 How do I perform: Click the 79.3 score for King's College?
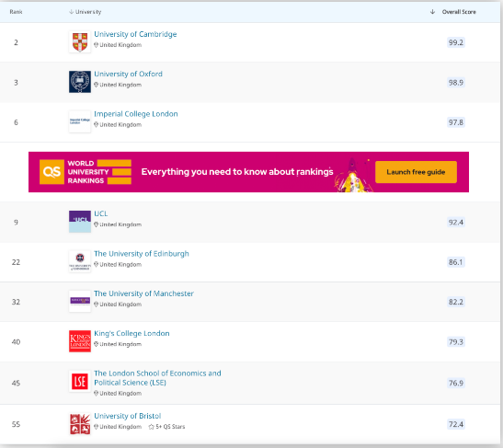456,342
